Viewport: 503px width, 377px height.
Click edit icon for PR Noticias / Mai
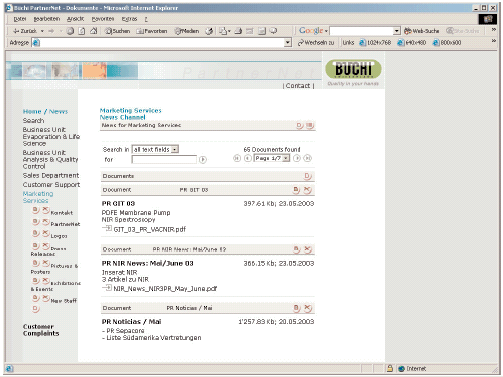(296, 308)
